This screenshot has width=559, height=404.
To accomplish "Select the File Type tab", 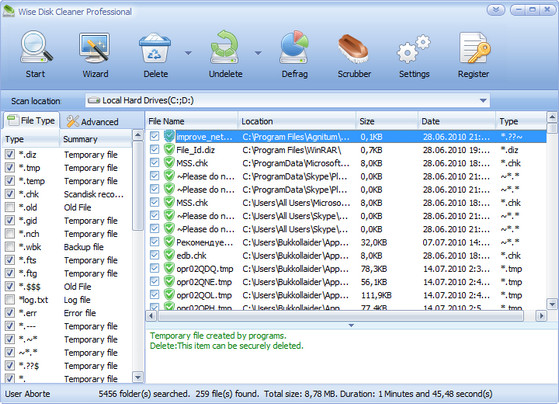I will coord(31,121).
